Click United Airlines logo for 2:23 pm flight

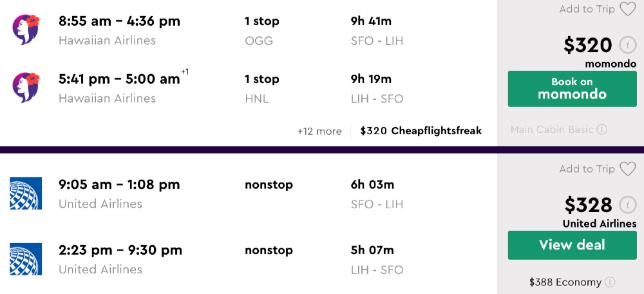click(26, 259)
